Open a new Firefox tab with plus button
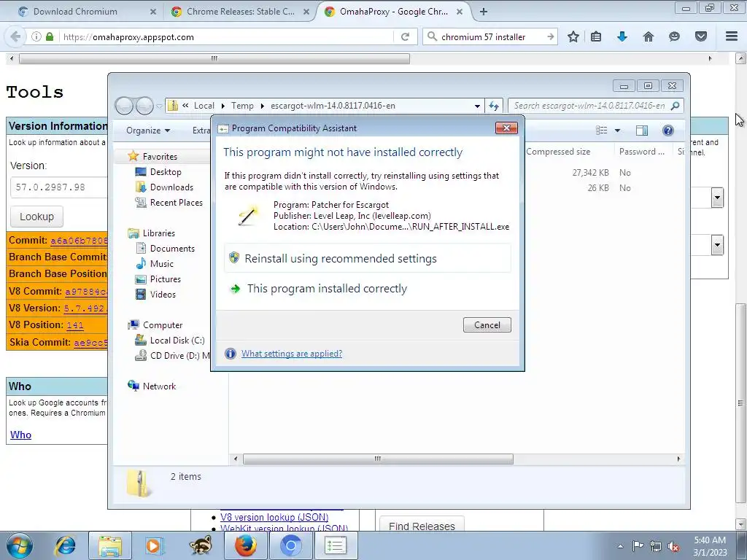The width and height of the screenshot is (747, 560). tap(483, 12)
